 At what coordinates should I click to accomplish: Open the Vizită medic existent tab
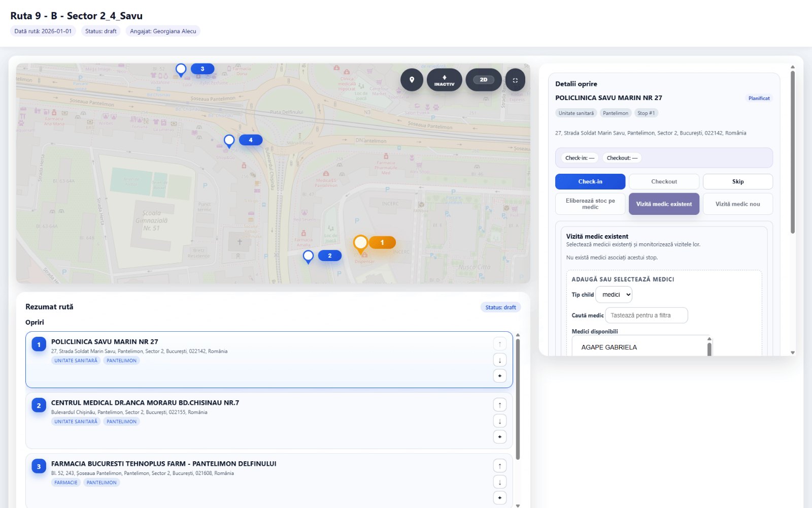pyautogui.click(x=664, y=204)
